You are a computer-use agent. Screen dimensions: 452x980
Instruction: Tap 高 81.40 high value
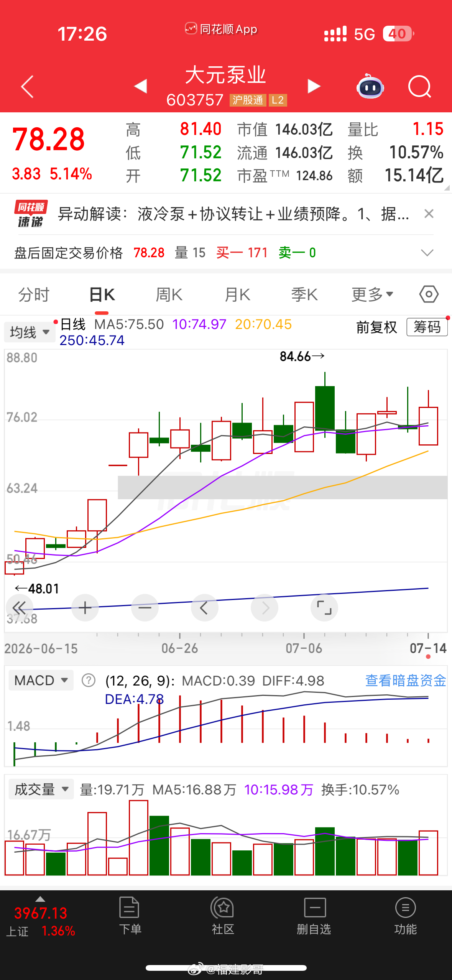[173, 130]
